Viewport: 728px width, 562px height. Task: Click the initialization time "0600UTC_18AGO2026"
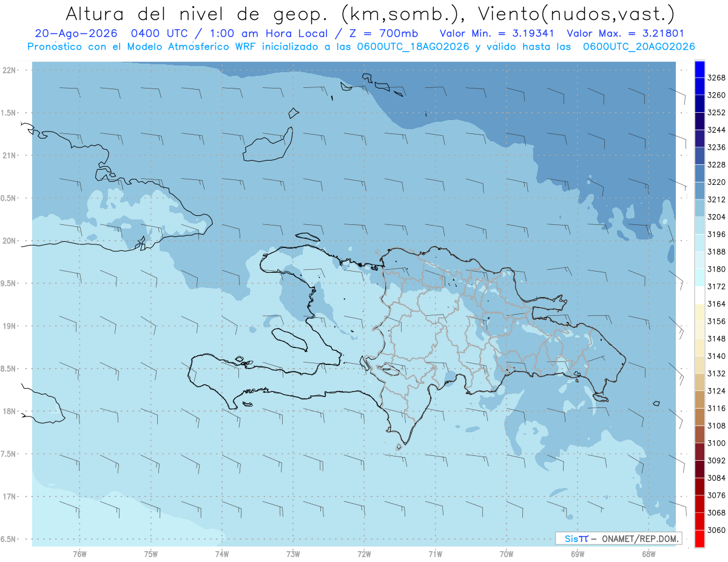(413, 46)
